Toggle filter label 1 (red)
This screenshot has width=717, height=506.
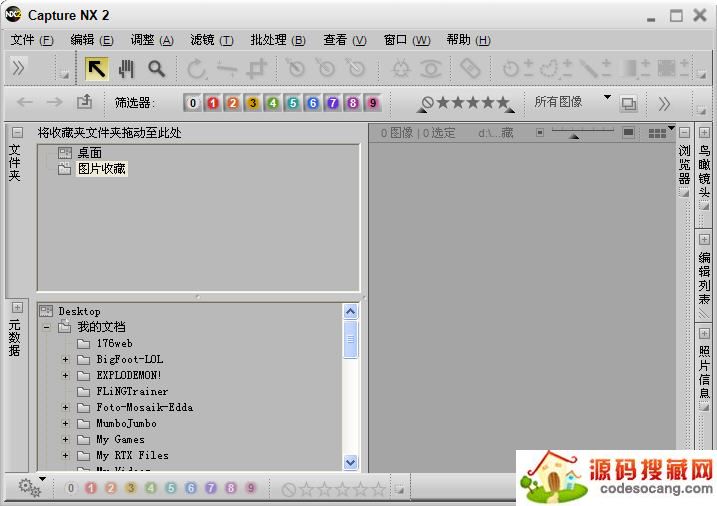point(212,103)
